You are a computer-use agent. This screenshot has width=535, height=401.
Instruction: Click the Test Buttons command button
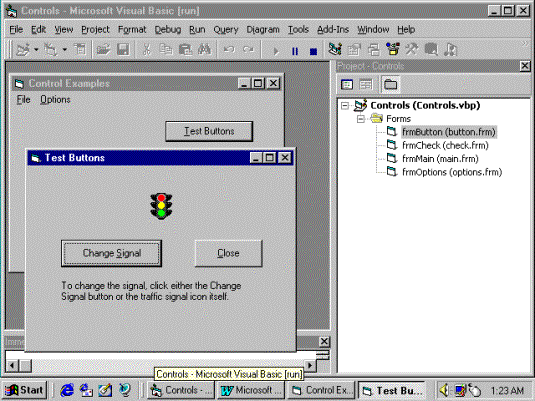[209, 131]
